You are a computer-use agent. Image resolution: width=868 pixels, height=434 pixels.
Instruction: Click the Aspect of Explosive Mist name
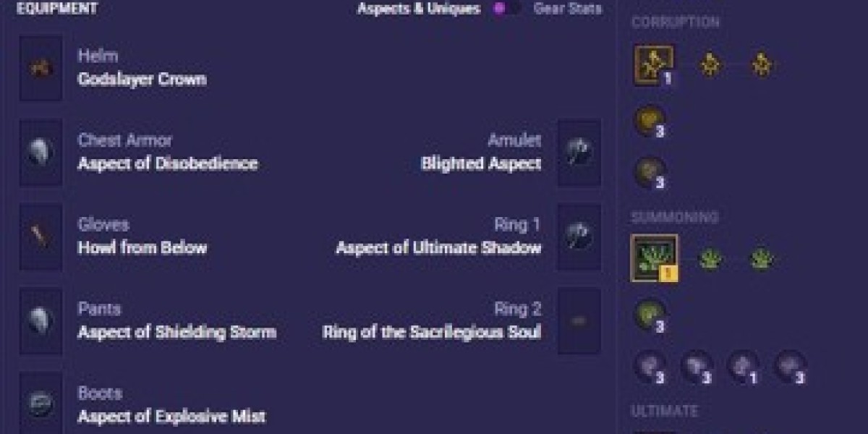pyautogui.click(x=171, y=417)
